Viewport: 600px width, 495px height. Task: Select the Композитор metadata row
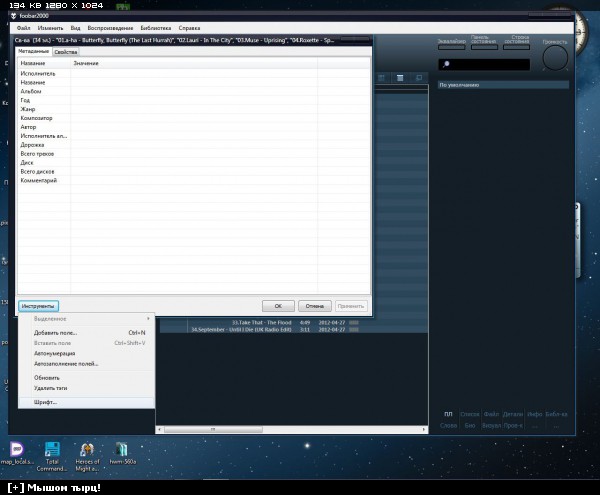(x=194, y=118)
